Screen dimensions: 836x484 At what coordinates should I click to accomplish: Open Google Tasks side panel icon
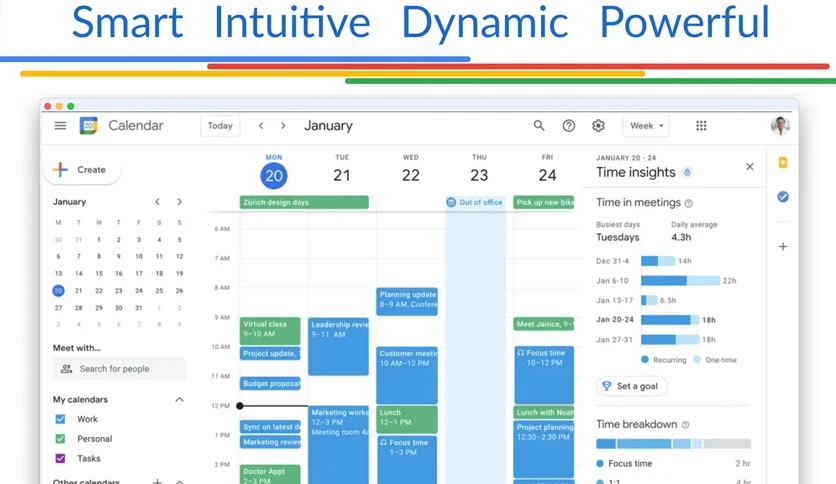pyautogui.click(x=783, y=197)
